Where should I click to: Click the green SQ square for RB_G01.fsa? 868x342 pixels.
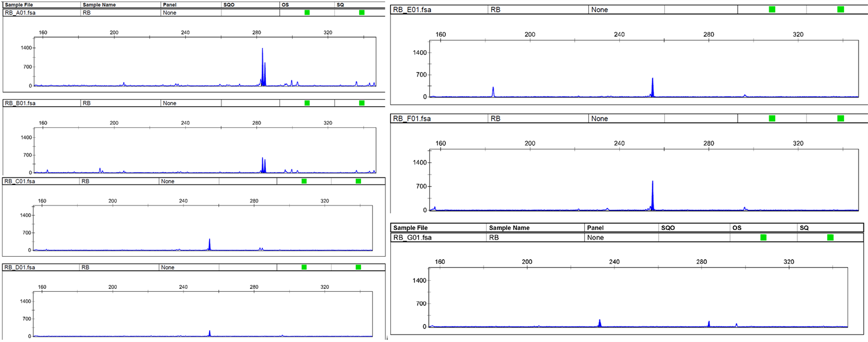(830, 238)
